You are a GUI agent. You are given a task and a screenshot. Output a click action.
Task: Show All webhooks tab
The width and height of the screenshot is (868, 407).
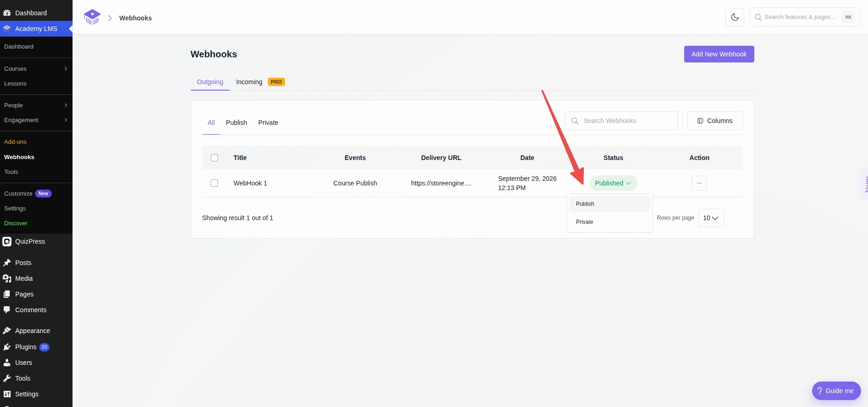click(211, 123)
